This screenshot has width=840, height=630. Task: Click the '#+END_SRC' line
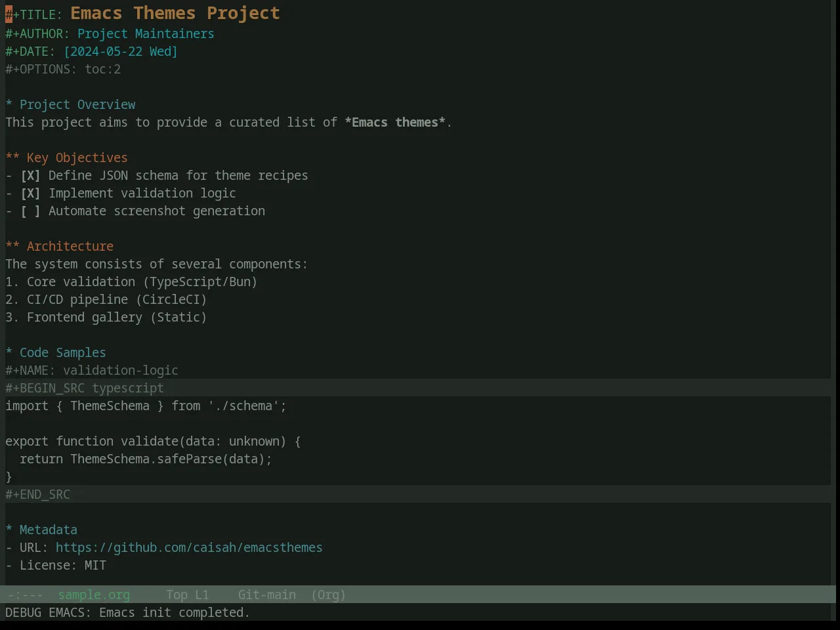(x=37, y=495)
